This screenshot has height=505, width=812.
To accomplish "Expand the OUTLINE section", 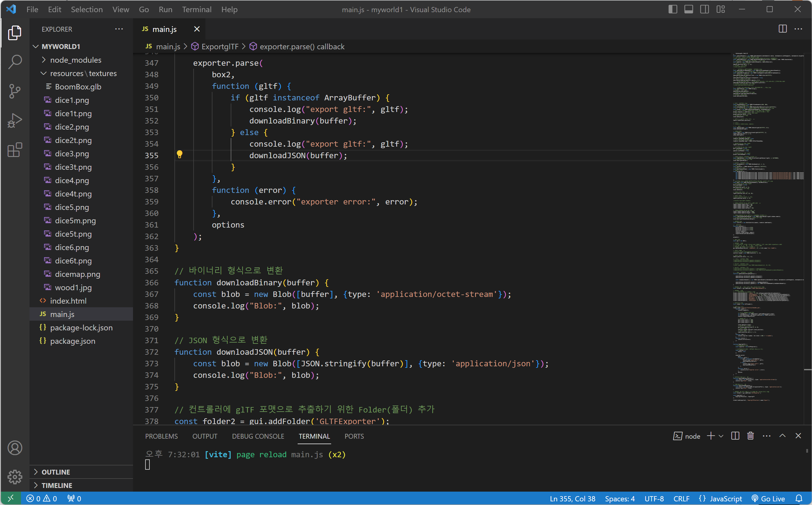I will coord(55,472).
